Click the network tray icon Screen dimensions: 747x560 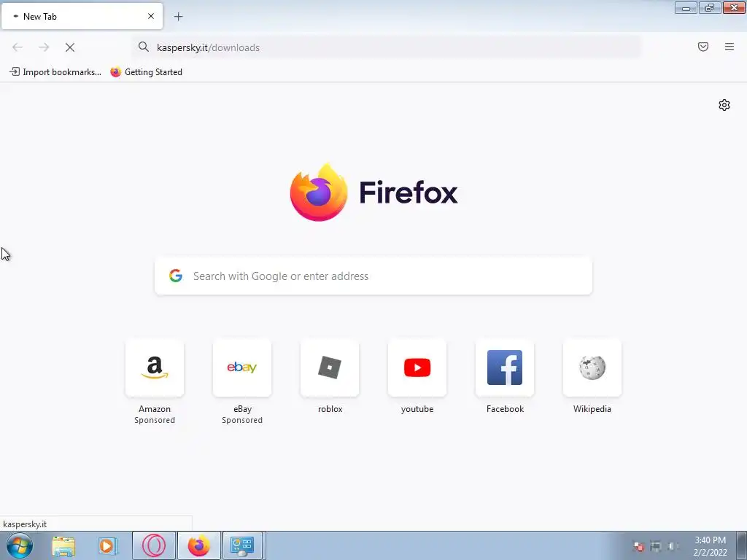click(656, 546)
